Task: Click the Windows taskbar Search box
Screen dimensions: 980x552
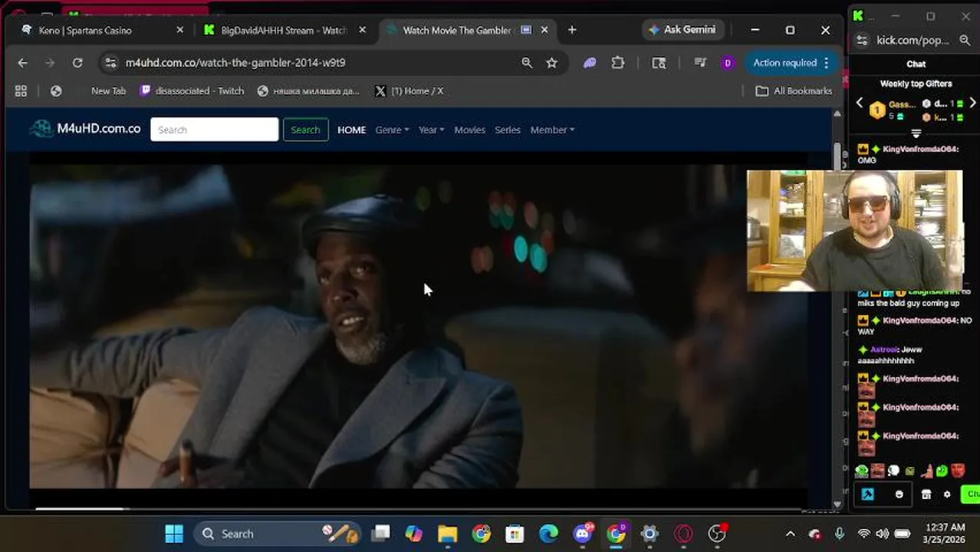Action: click(x=276, y=534)
